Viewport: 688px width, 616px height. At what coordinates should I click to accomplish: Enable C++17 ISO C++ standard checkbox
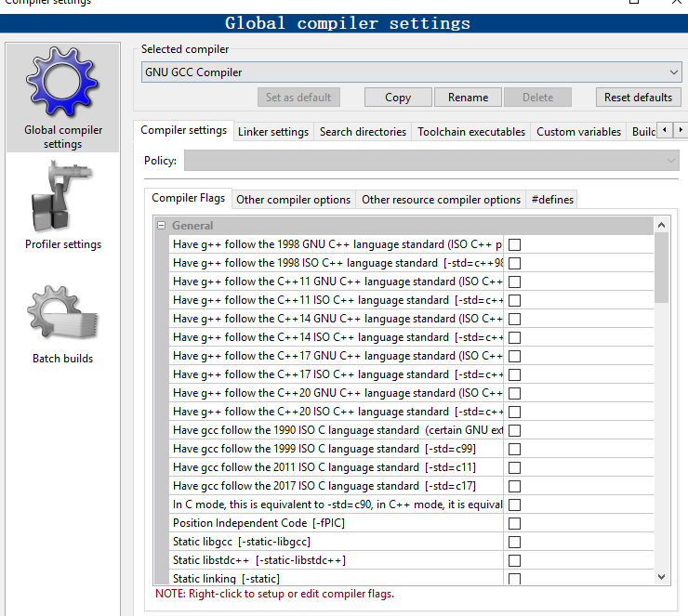pyautogui.click(x=514, y=374)
